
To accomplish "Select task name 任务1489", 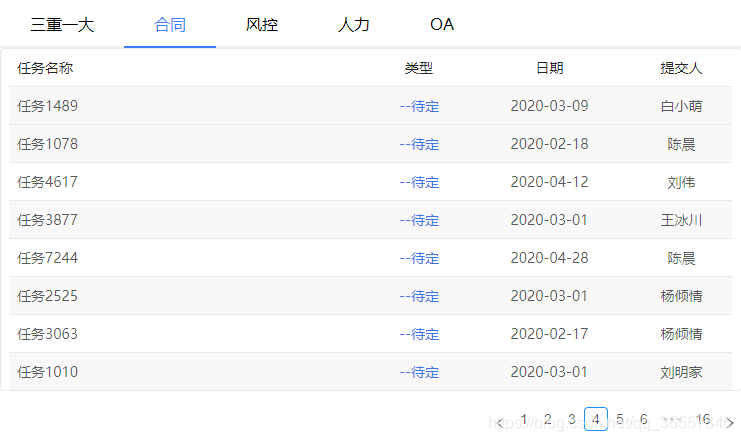I will (47, 106).
